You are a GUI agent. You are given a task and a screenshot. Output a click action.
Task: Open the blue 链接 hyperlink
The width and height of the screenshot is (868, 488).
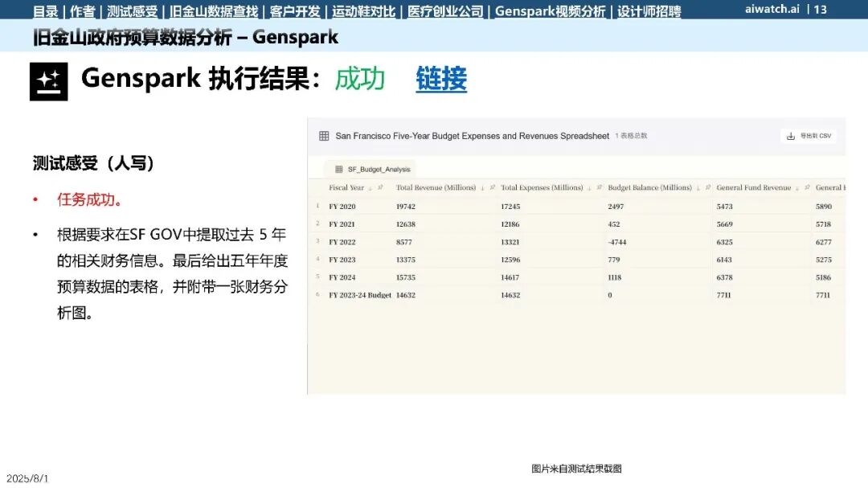click(441, 79)
